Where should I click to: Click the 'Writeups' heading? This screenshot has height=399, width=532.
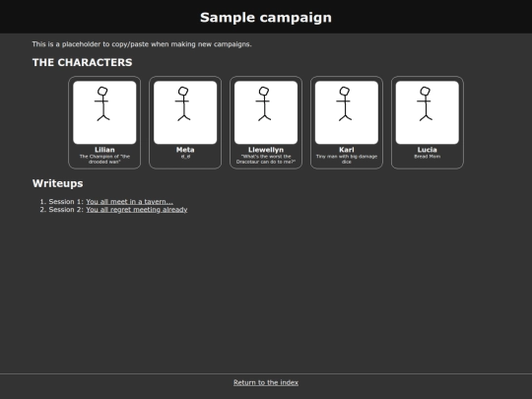58,183
